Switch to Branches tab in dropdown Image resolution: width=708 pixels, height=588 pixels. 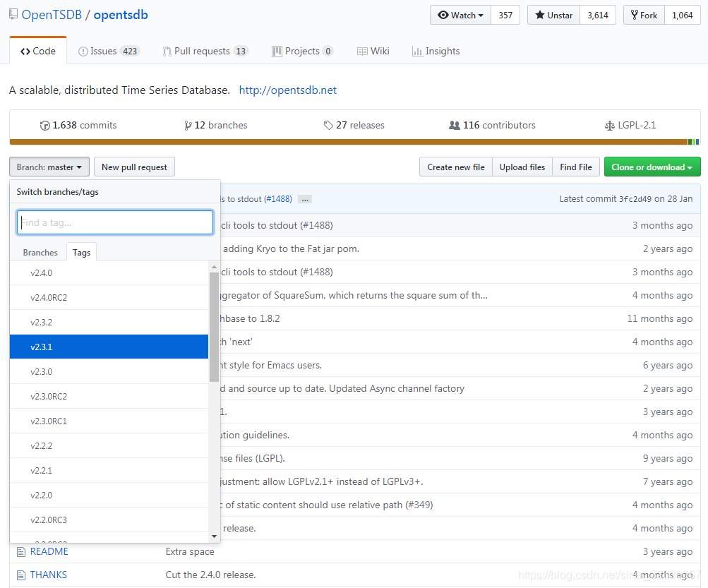click(40, 253)
